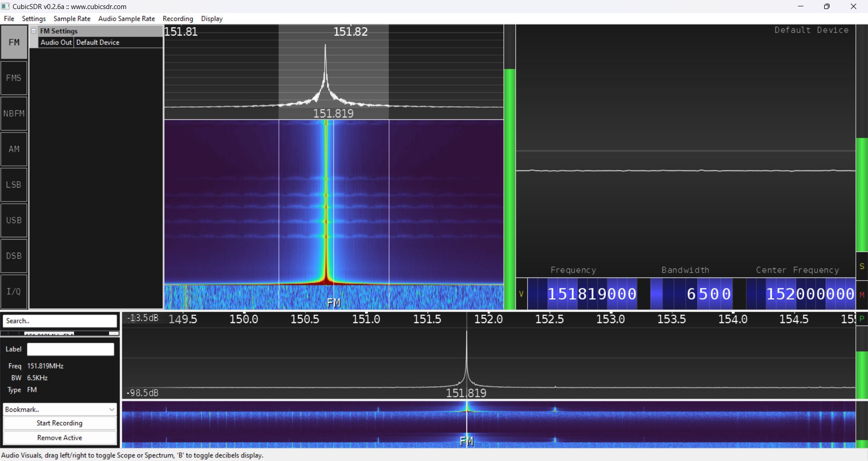Switch to FMS stereo demodulator mode
Image resolution: width=868 pixels, height=461 pixels.
(14, 78)
